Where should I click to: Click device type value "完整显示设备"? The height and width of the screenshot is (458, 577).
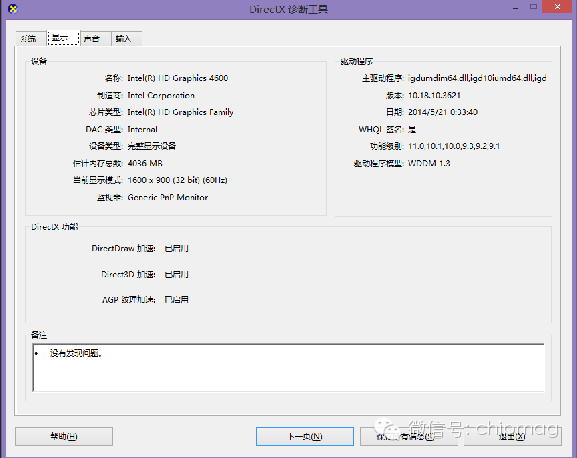pos(152,146)
